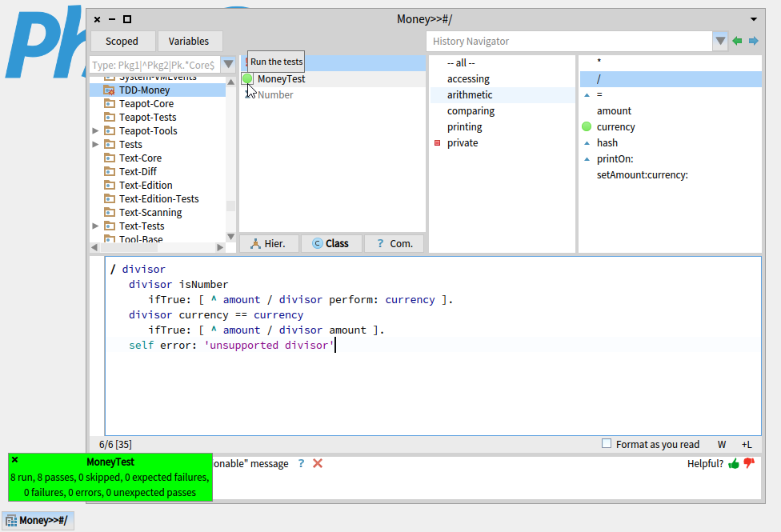Click the Scoped button

[x=122, y=42]
